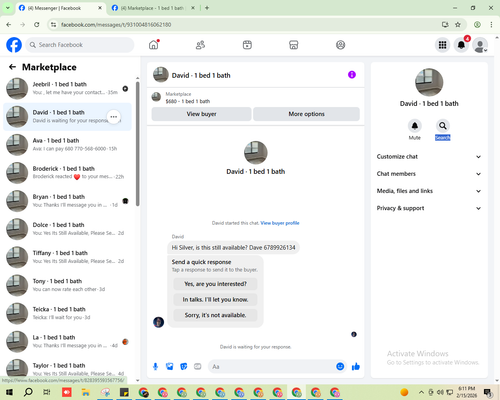Switch to Marketplace - 1 bed 1 bath tab

tap(152, 8)
